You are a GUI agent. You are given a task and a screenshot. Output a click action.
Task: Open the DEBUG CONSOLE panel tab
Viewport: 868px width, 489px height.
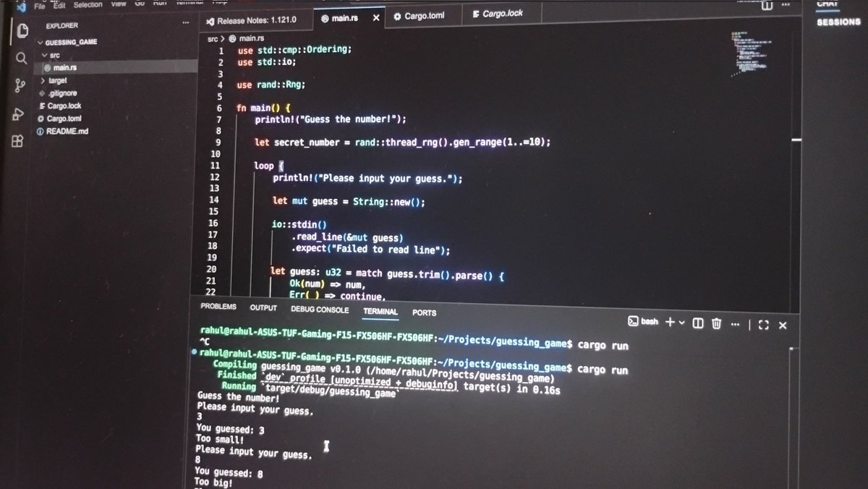320,309
